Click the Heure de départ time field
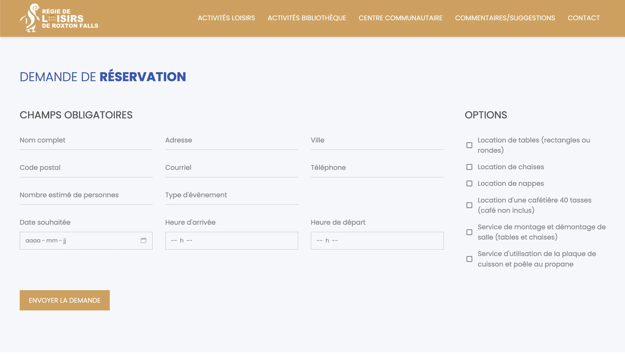This screenshot has width=625, height=364. (377, 241)
